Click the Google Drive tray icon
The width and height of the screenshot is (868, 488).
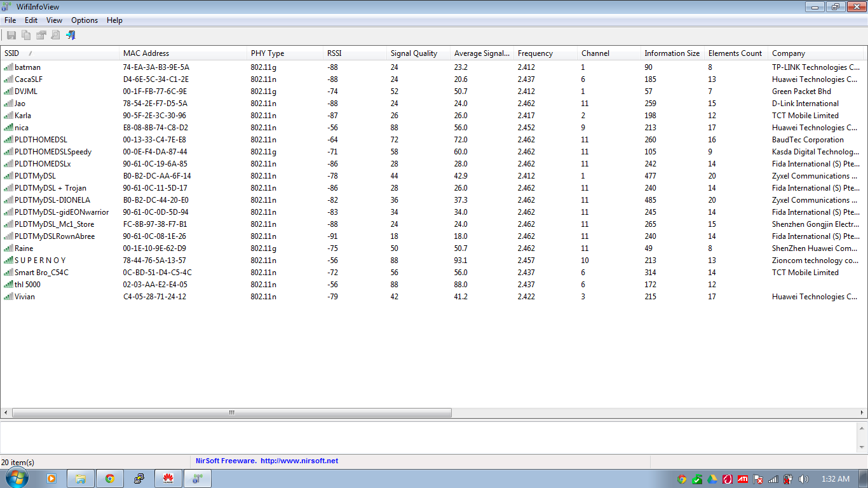point(712,479)
